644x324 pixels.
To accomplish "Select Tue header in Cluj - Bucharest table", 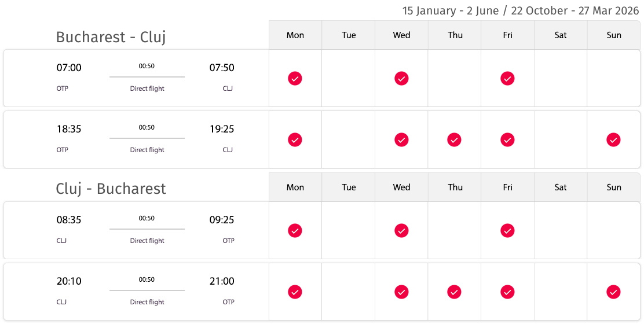I will [x=349, y=187].
